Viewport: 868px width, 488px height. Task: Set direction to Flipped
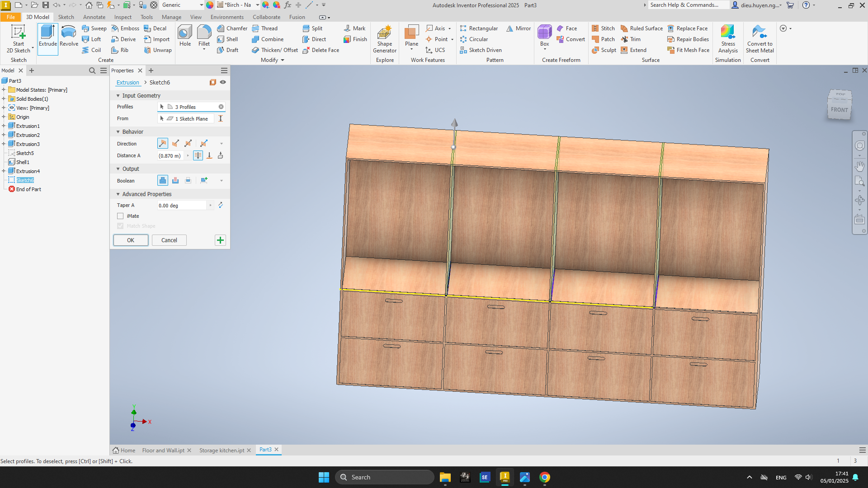click(x=175, y=143)
